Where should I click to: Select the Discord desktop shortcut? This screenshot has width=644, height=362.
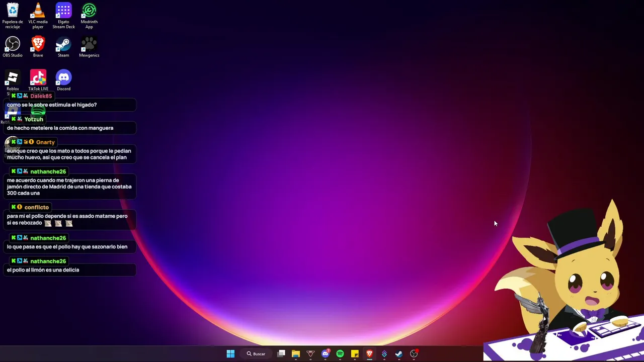(x=63, y=80)
